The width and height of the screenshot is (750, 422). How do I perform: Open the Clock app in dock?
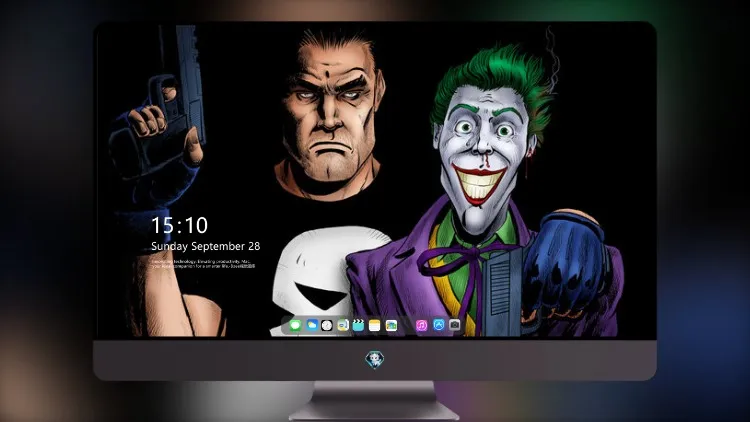(327, 325)
